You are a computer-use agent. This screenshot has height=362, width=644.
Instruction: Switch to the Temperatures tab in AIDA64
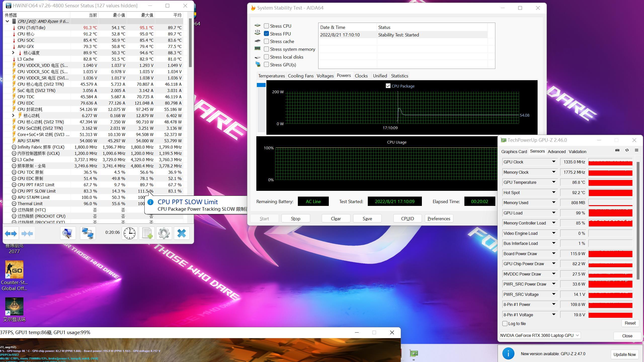(x=271, y=76)
